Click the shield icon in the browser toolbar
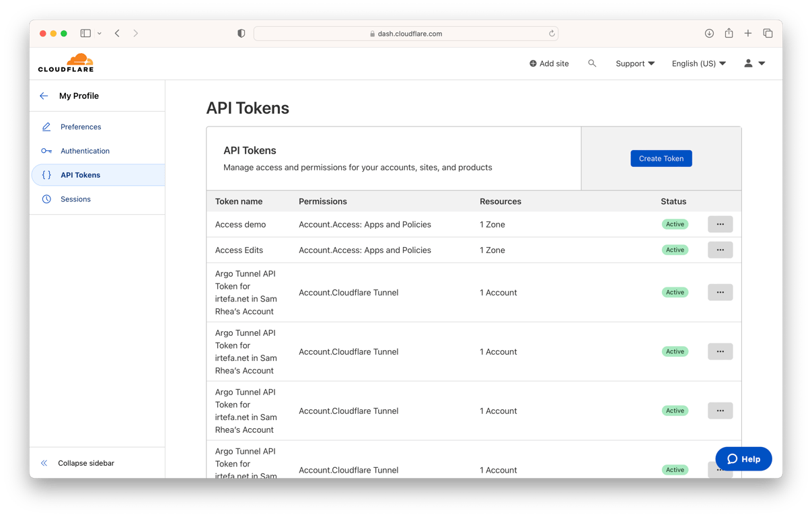Viewport: 812px width, 517px height. (x=241, y=32)
